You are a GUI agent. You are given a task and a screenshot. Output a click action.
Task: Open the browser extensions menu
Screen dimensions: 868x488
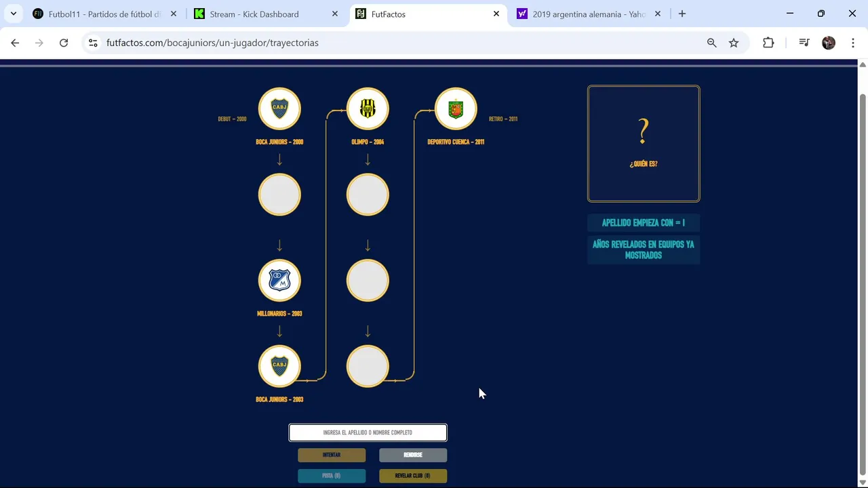[x=768, y=43]
